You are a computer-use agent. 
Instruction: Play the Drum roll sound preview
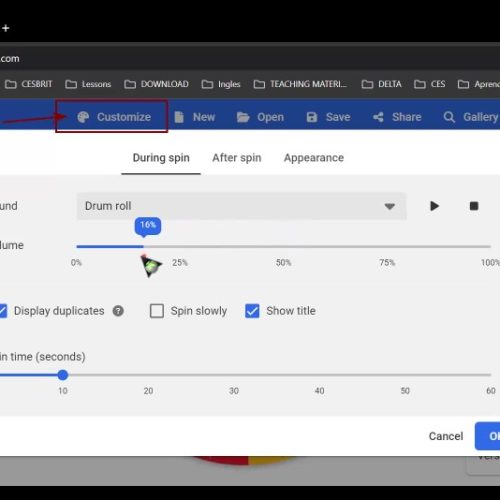(x=434, y=206)
